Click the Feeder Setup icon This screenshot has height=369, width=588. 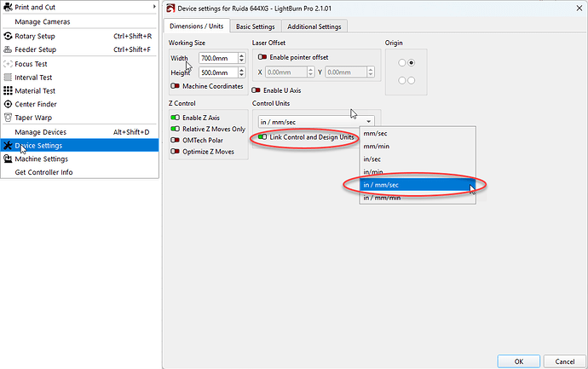[8, 49]
